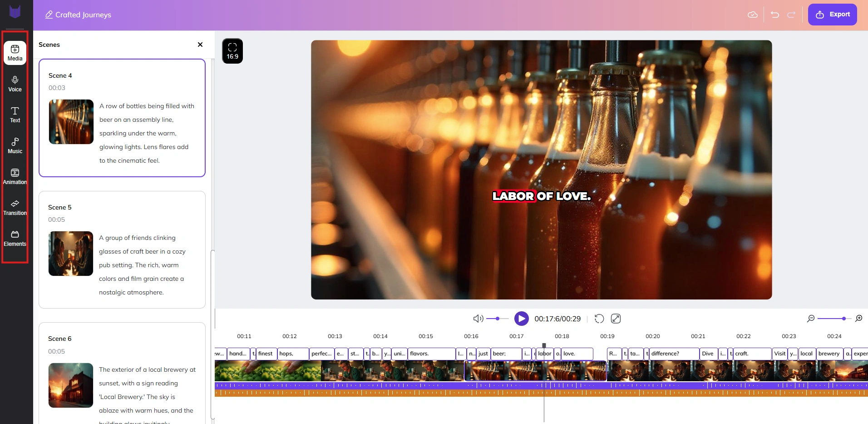
Task: Zoom out the timeline
Action: (x=811, y=319)
